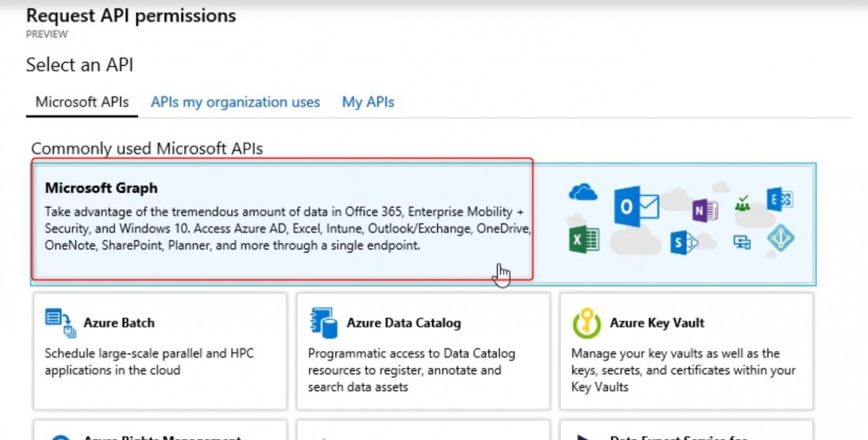The image size is (868, 440).
Task: Click the Azure Data Catalog book icon
Action: tap(325, 323)
